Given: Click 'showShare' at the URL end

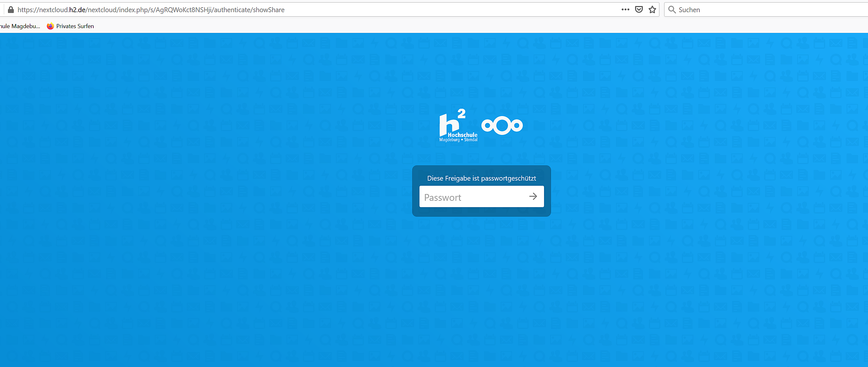Looking at the screenshot, I should [269, 10].
